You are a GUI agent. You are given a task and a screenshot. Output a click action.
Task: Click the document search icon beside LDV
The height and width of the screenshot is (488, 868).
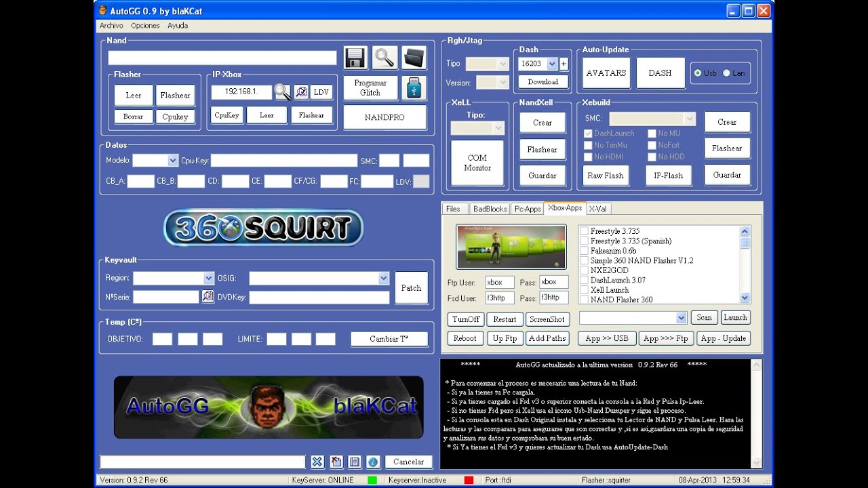[x=301, y=92]
